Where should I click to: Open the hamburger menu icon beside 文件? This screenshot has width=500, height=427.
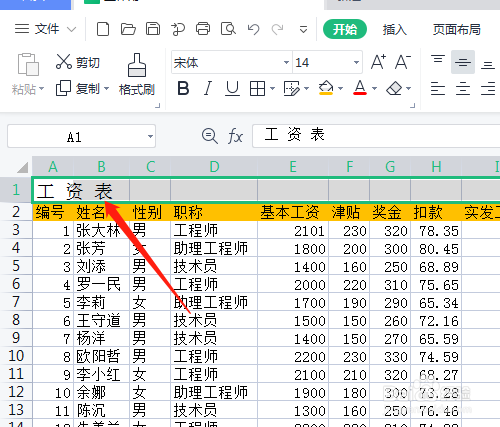[x=22, y=29]
